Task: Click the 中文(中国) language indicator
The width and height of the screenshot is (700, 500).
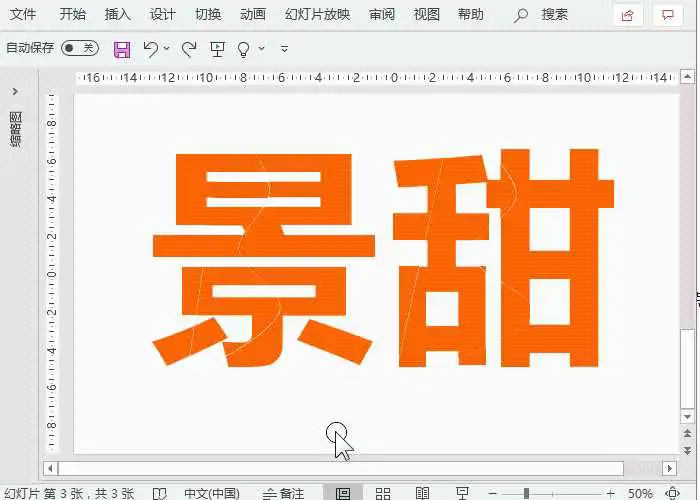Action: click(212, 493)
